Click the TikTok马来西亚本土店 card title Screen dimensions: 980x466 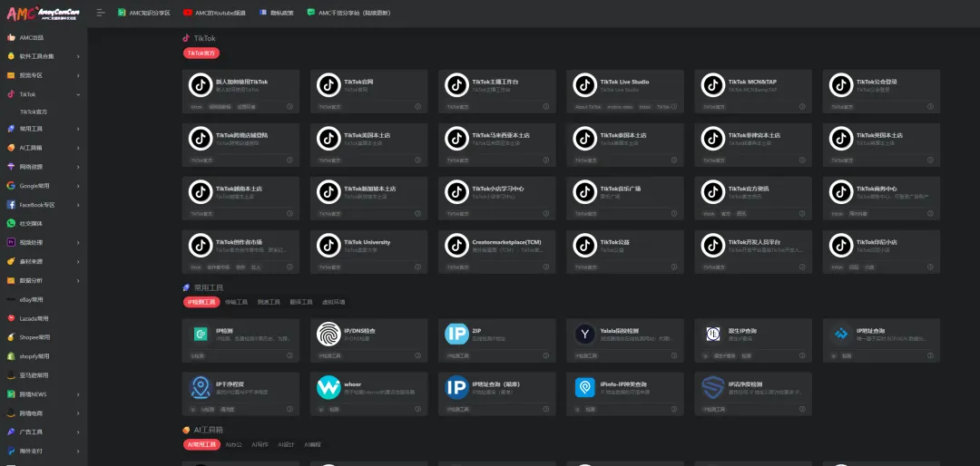coord(501,135)
